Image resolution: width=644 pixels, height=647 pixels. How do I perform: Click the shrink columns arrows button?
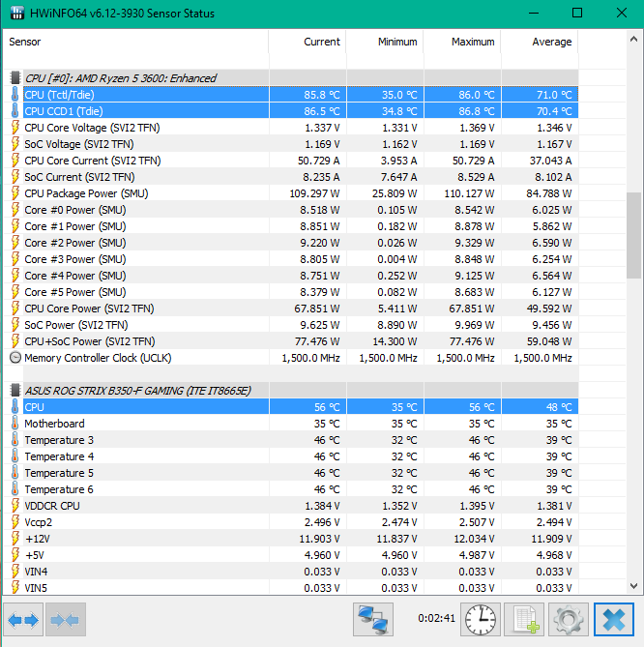pos(66,619)
